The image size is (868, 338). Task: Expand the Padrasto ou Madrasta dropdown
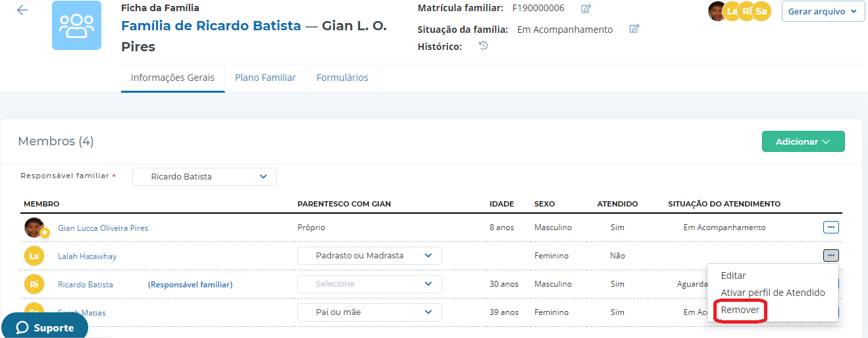coord(369,256)
